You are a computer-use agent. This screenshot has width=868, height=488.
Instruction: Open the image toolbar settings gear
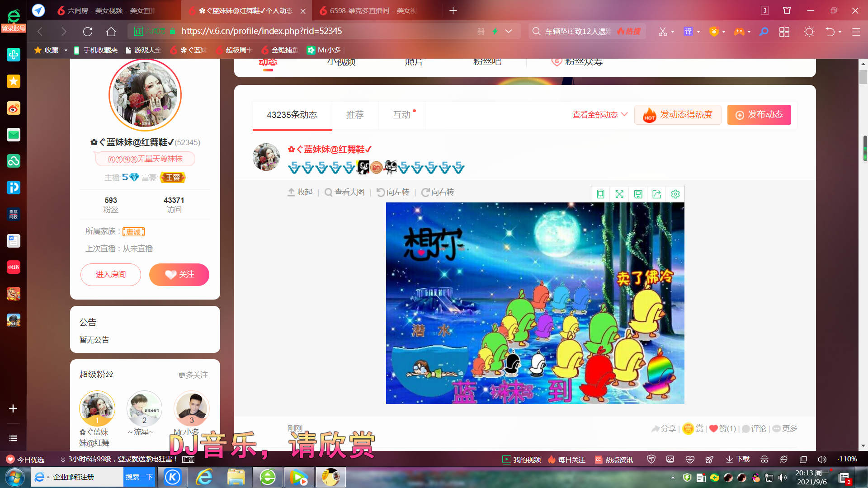coord(675,194)
